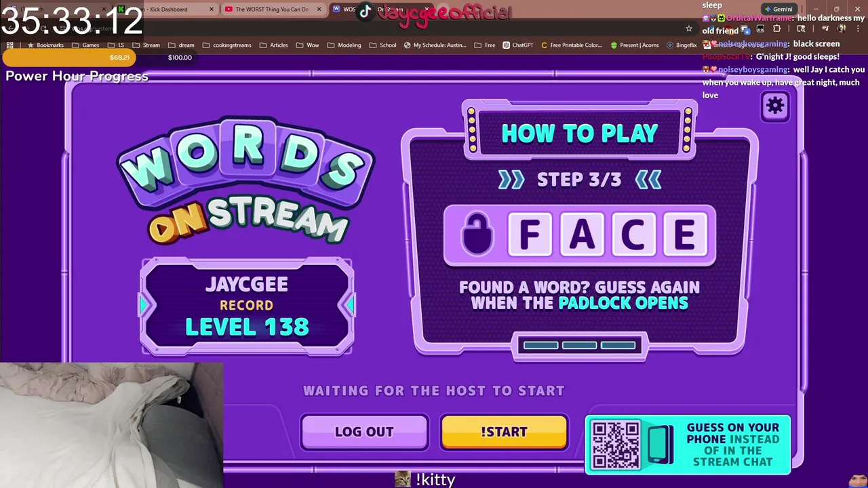Open the School bookmark folder

click(x=382, y=45)
